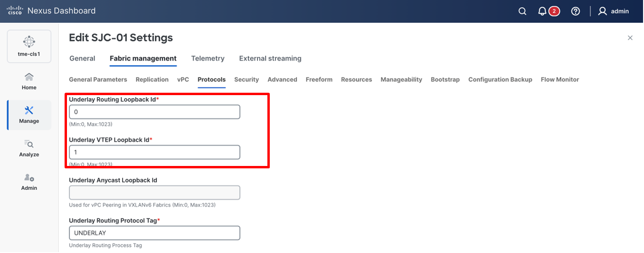Screen dimensions: 644x253
Task: Open Analyze in sidebar
Action: coord(29,148)
